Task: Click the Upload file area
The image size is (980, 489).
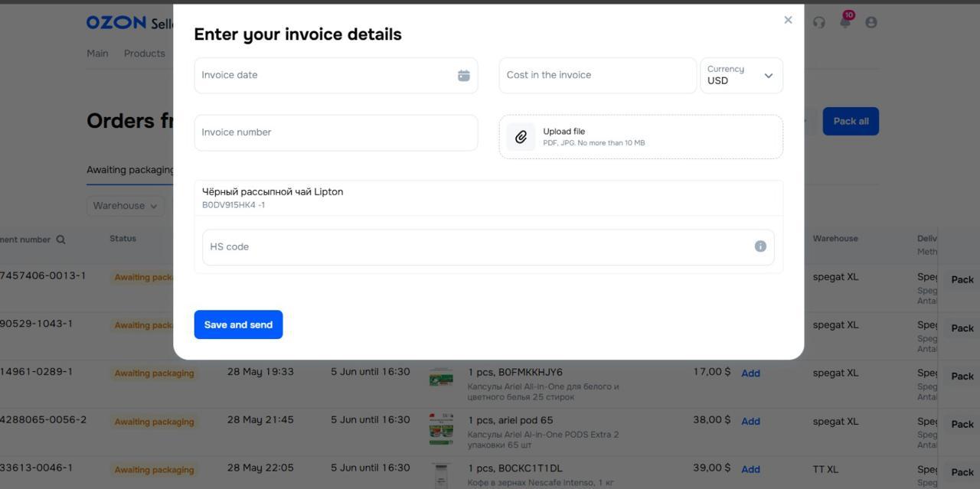Action: 641,137
